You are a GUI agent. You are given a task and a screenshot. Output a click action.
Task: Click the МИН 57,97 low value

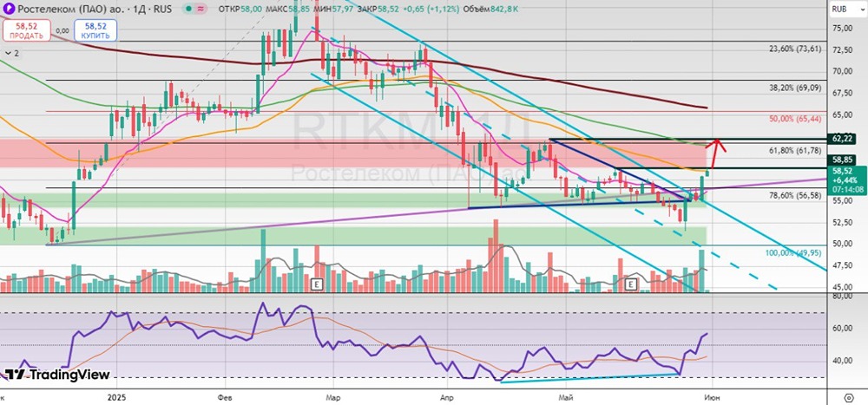pos(334,10)
